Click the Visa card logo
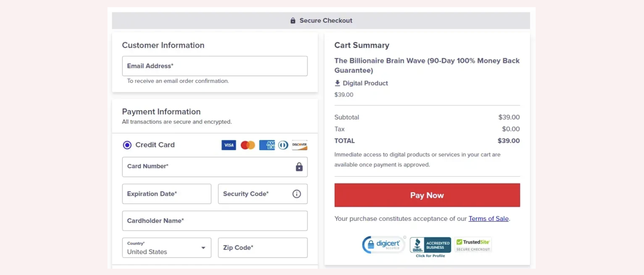The width and height of the screenshot is (644, 275). click(x=228, y=145)
